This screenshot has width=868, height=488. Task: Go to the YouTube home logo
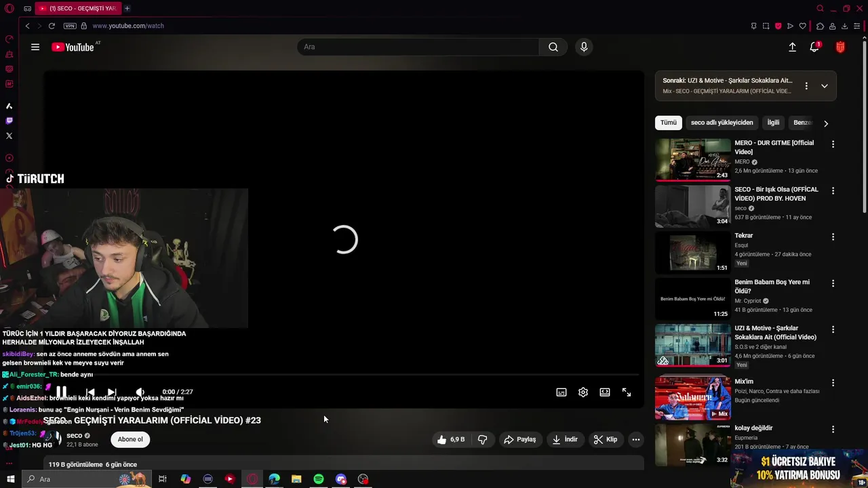(73, 47)
